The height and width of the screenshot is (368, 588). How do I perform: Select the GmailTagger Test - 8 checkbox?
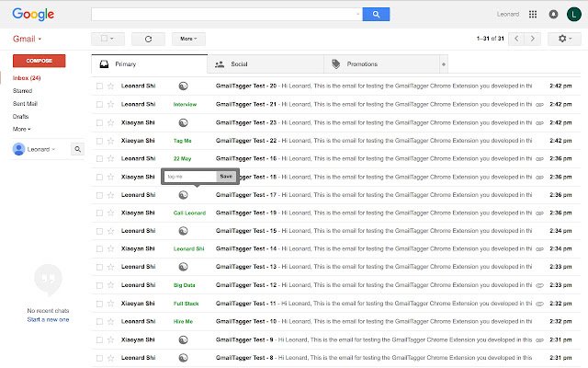pos(99,358)
